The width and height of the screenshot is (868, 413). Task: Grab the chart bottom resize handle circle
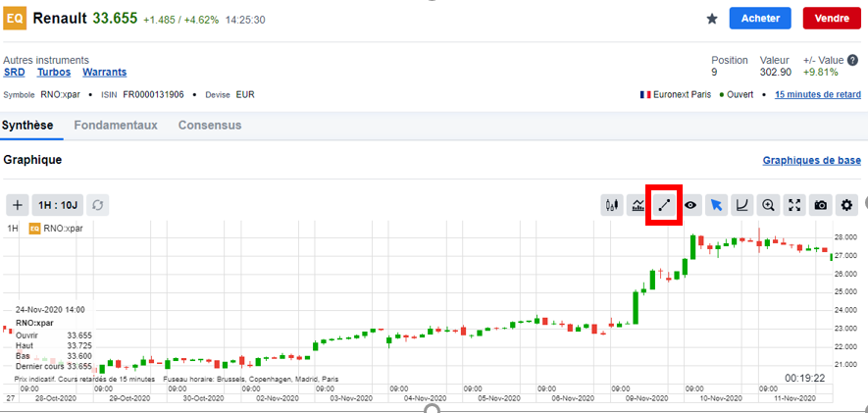(x=432, y=408)
